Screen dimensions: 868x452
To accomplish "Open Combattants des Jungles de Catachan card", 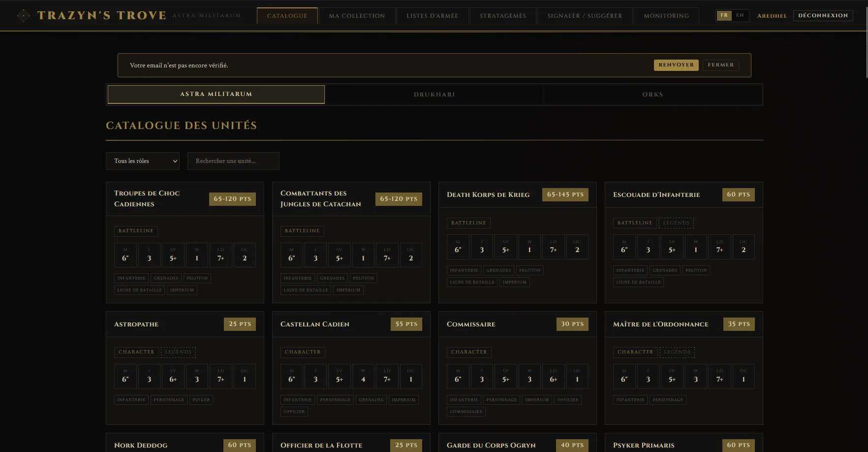I will coord(351,242).
